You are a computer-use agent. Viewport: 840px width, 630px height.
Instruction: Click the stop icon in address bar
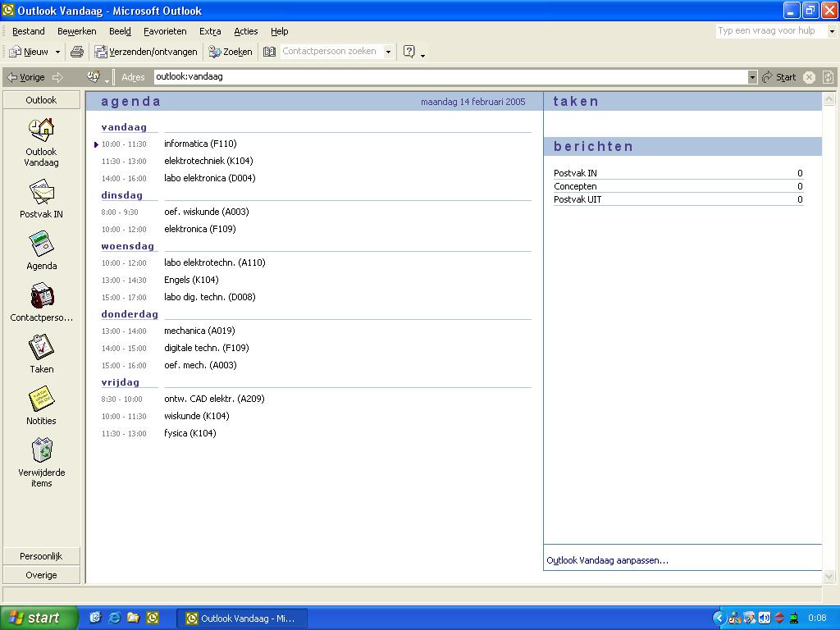pyautogui.click(x=810, y=77)
